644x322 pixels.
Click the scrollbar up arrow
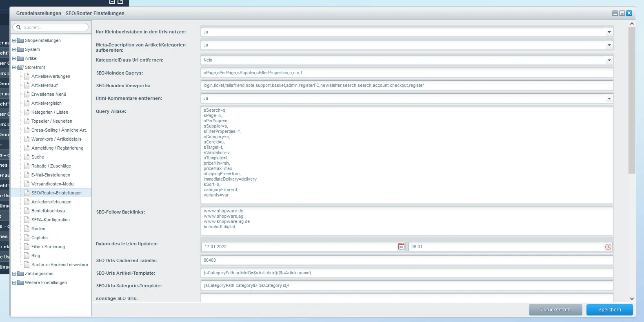tap(632, 24)
